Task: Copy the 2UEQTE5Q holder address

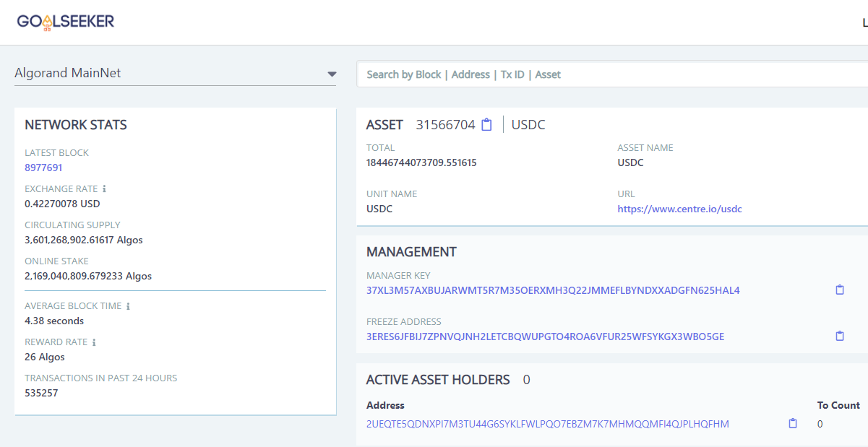Action: [793, 424]
